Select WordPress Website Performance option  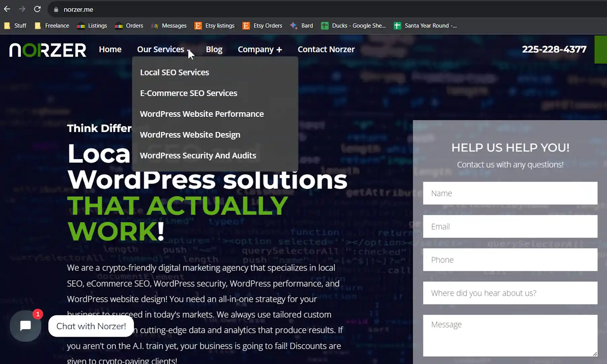pyautogui.click(x=202, y=114)
